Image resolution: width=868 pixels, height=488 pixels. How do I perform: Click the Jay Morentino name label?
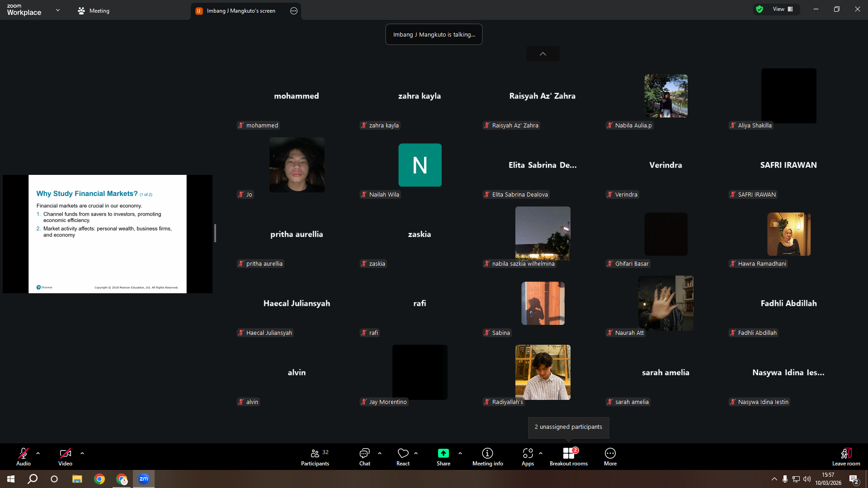pyautogui.click(x=384, y=402)
